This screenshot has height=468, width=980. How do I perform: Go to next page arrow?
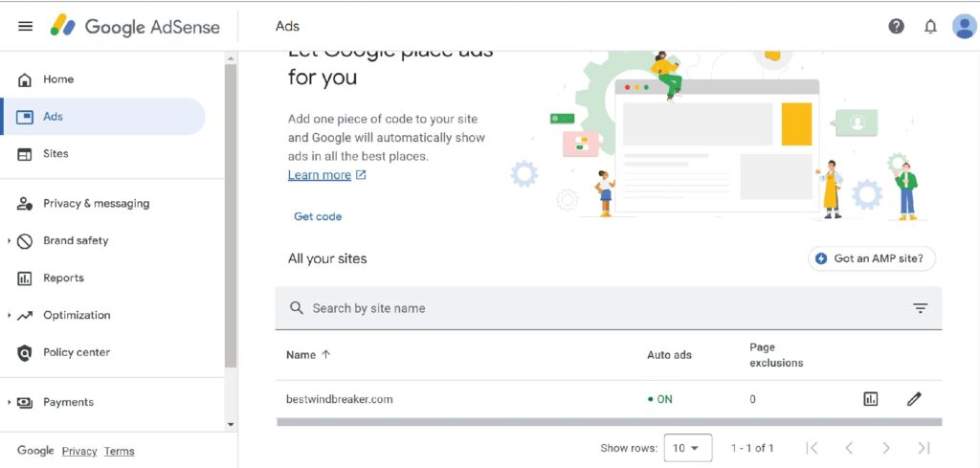coord(885,447)
